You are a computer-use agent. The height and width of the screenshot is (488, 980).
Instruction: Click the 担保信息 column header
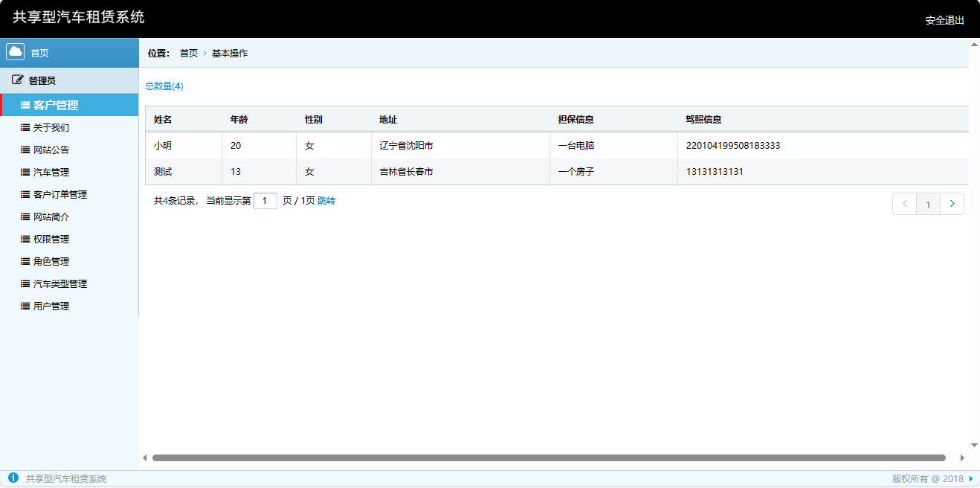tap(576, 119)
